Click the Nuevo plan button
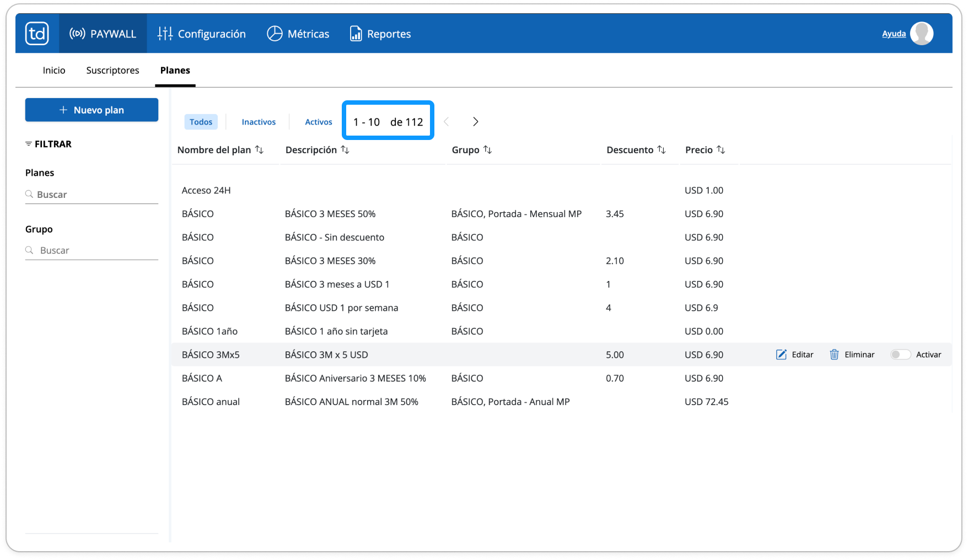 click(92, 110)
